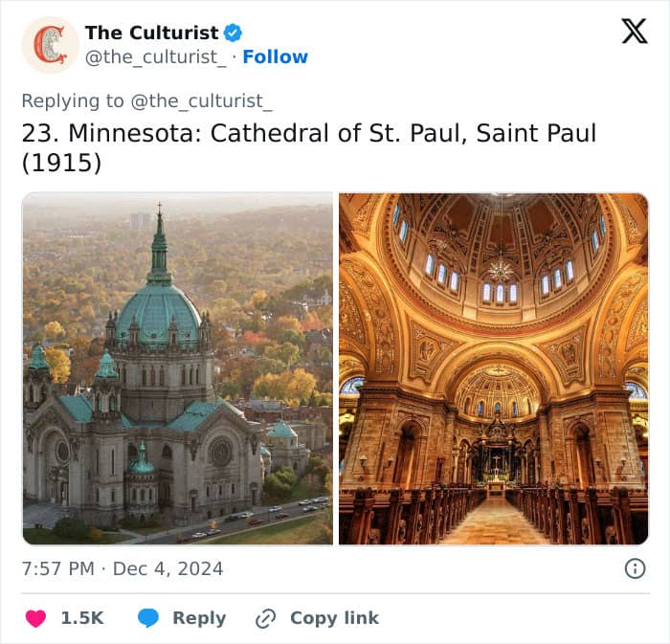
Task: Follow The Culturist account
Action: [x=275, y=57]
